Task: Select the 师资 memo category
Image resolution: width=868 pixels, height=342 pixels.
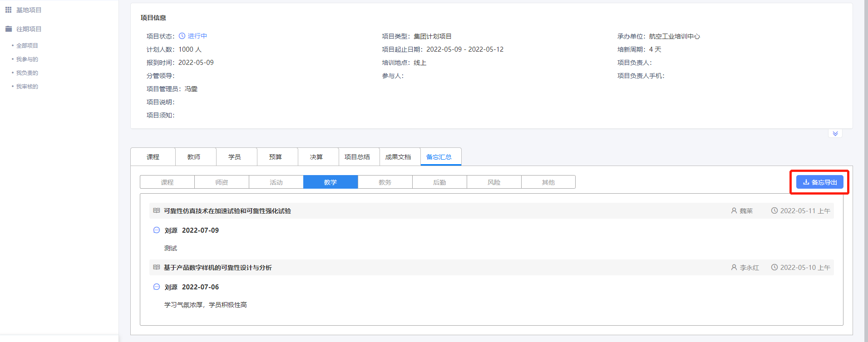Action: 222,182
